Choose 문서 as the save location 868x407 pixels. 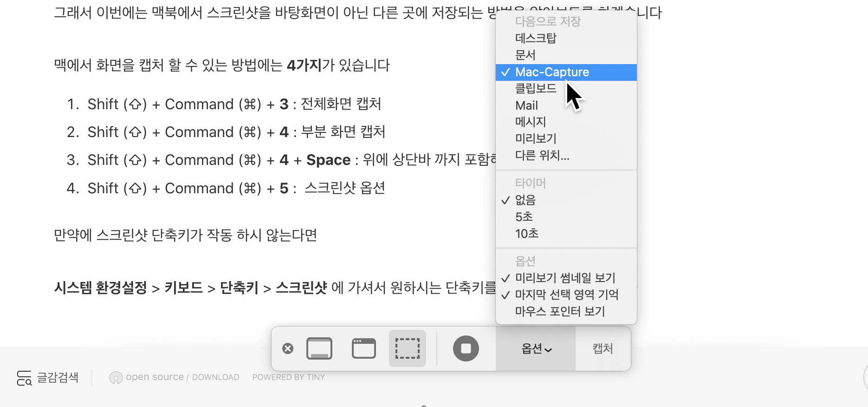(x=566, y=55)
